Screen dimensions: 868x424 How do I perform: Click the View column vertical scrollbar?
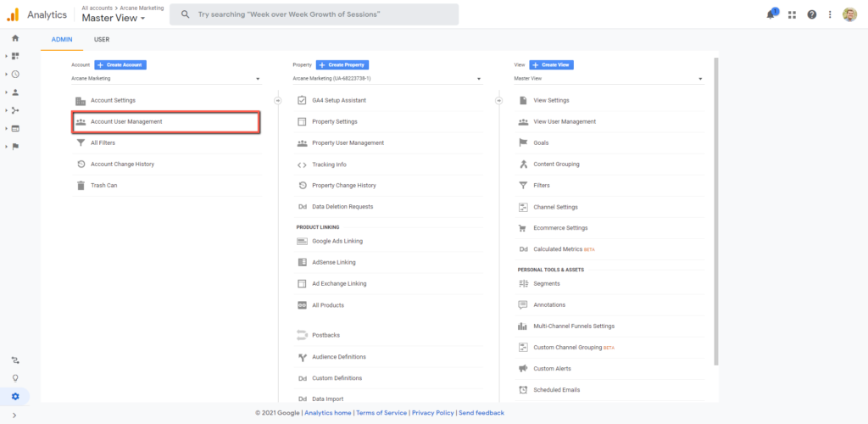[x=716, y=211]
